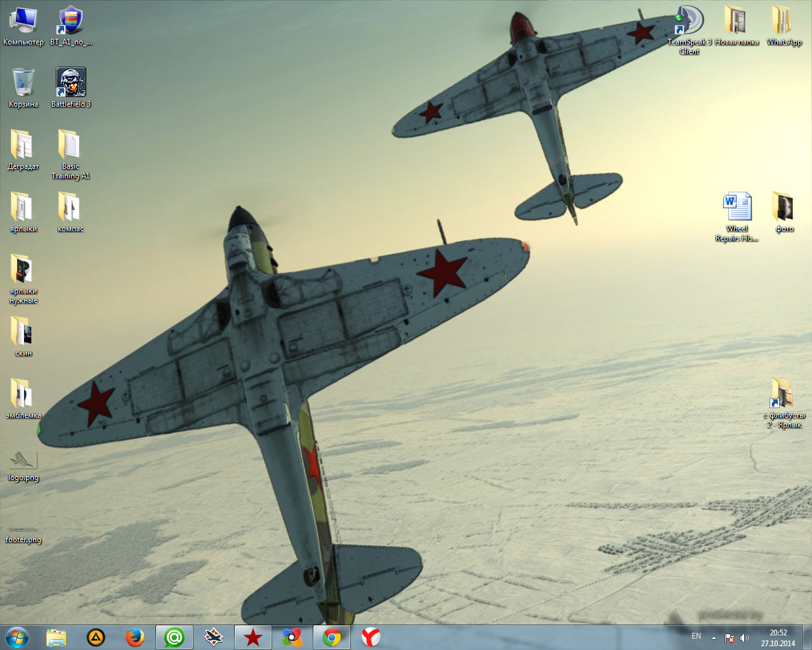Launch Yandex browser from the taskbar

(371, 637)
